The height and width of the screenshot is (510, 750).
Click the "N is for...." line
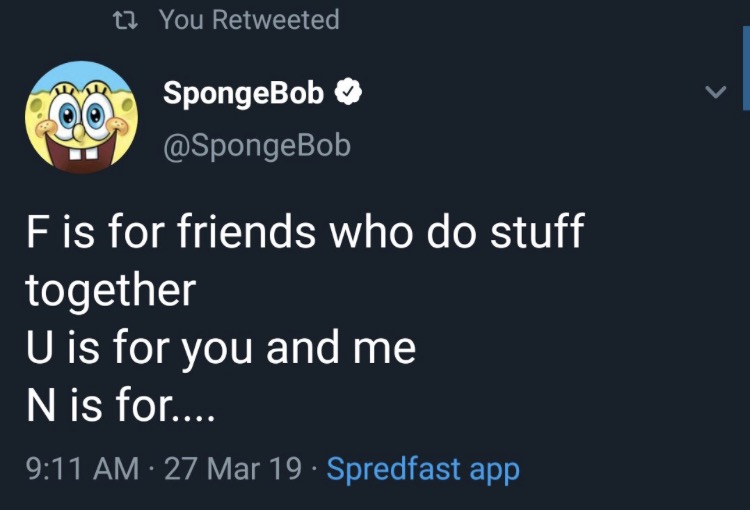(x=118, y=406)
